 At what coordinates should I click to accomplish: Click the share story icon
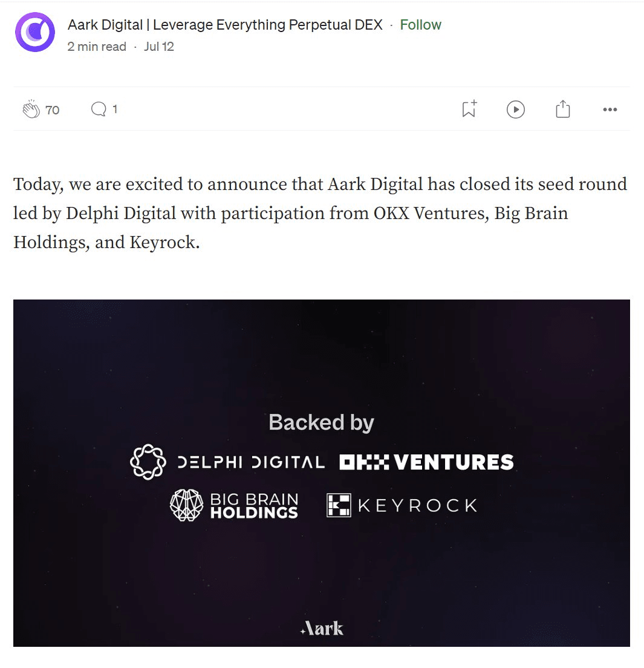click(x=563, y=109)
